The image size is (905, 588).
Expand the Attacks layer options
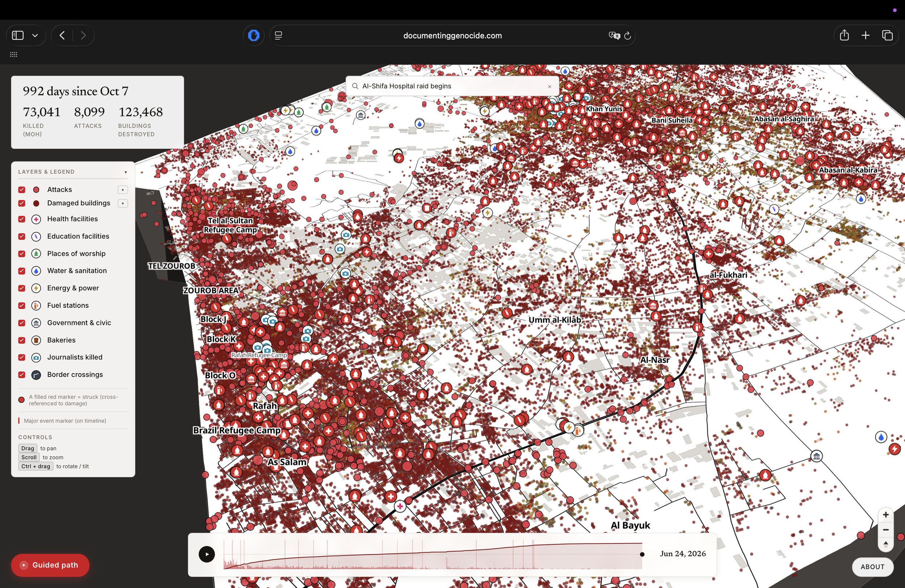[x=122, y=189]
